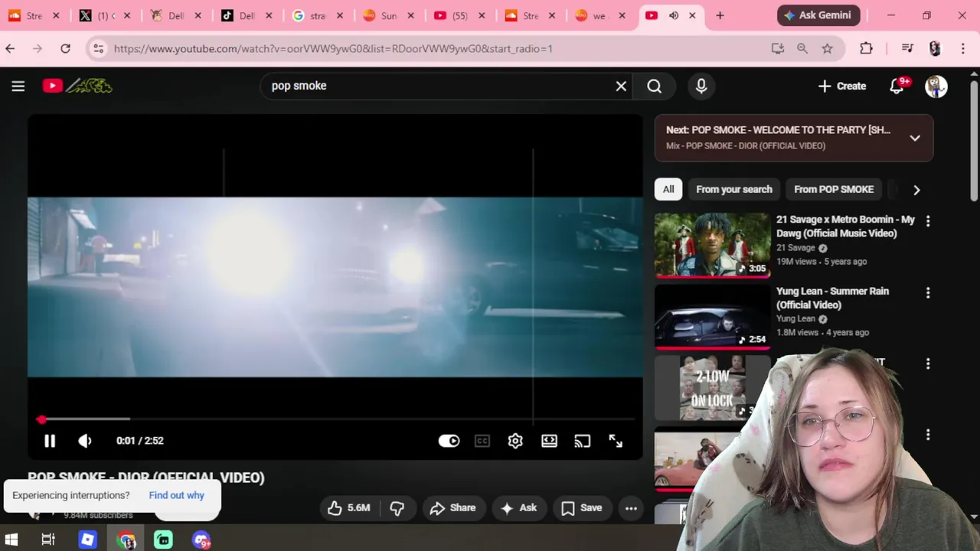Viewport: 980px width, 551px height.
Task: Select the From your search chip
Action: pos(734,189)
